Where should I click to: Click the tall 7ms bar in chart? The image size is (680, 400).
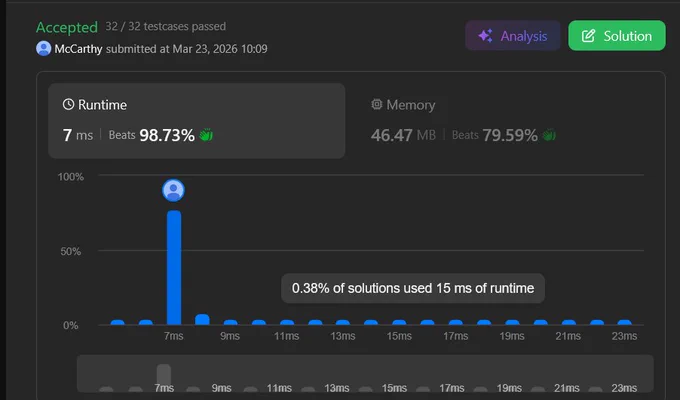click(x=174, y=268)
